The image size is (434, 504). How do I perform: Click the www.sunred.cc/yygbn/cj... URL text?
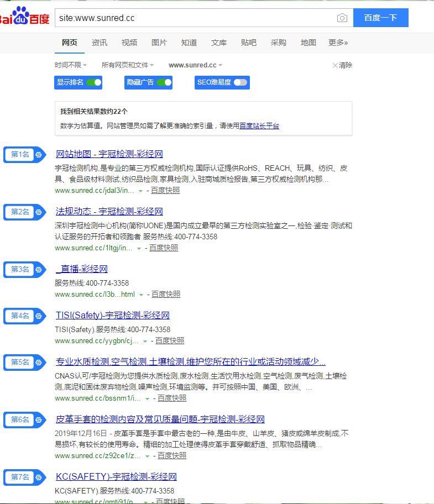pyautogui.click(x=97, y=341)
